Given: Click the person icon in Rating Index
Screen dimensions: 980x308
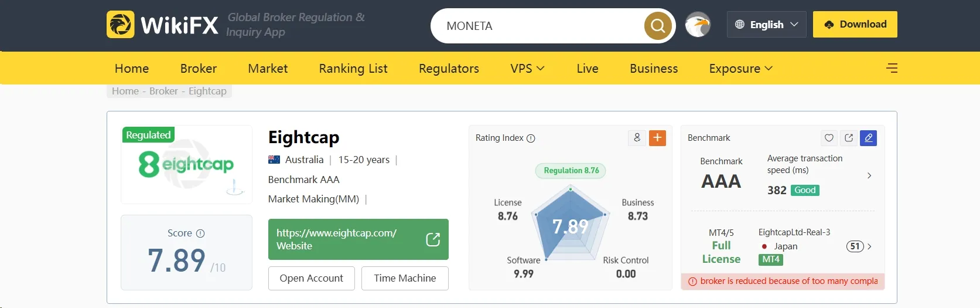Looking at the screenshot, I should tap(637, 138).
